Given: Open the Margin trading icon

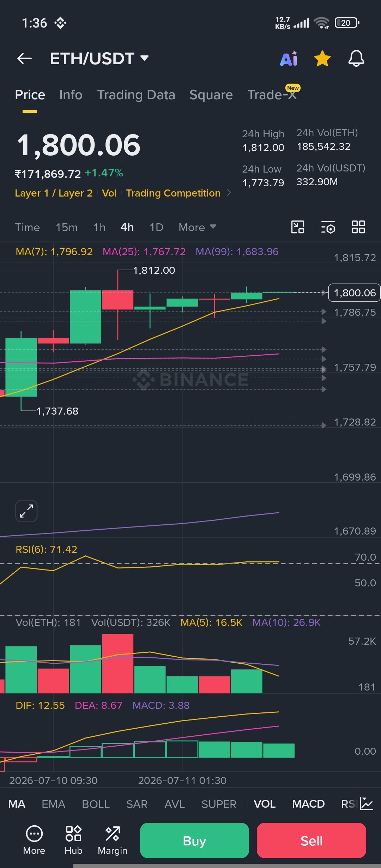Looking at the screenshot, I should [113, 840].
